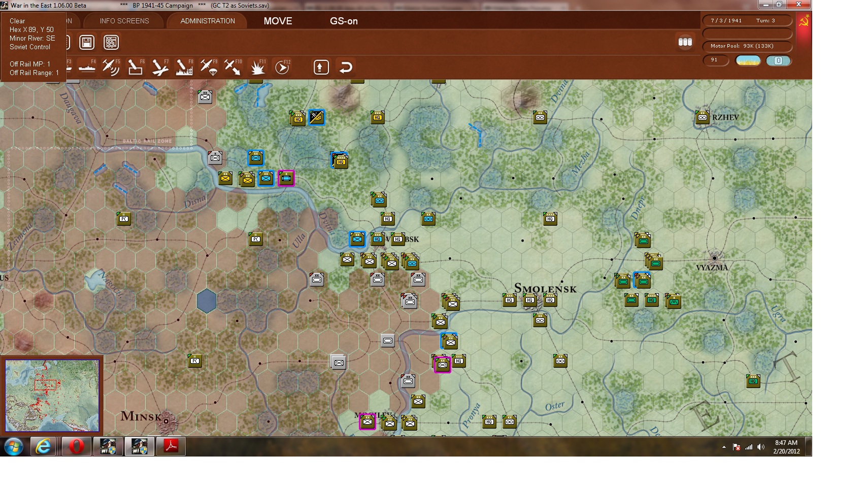Click the Vyazma city marker

[714, 258]
